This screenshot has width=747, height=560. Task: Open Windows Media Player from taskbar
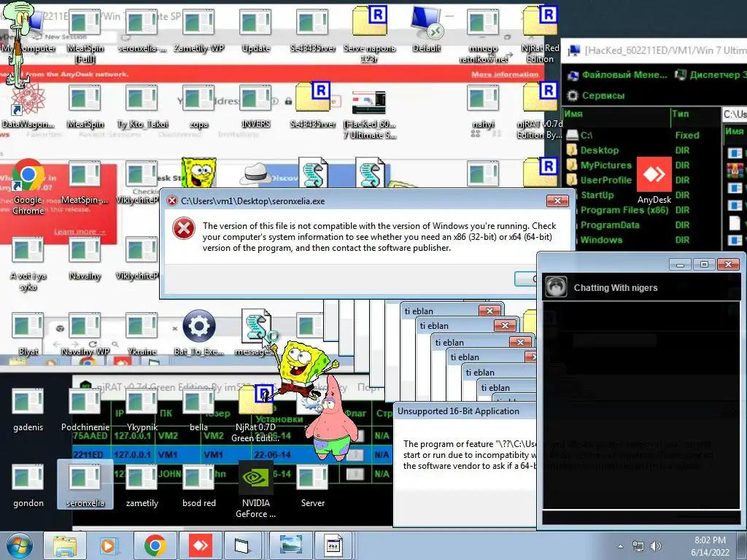click(x=108, y=545)
